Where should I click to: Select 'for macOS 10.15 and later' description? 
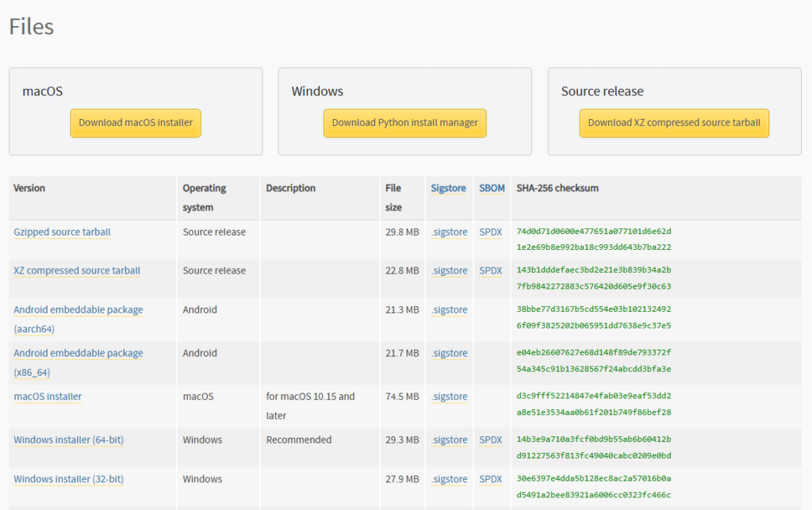311,406
